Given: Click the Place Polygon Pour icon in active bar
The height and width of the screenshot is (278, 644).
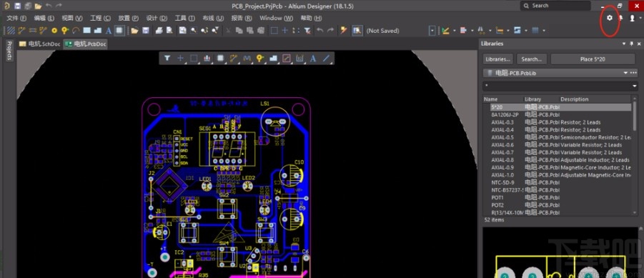Looking at the screenshot, I should click(273, 59).
